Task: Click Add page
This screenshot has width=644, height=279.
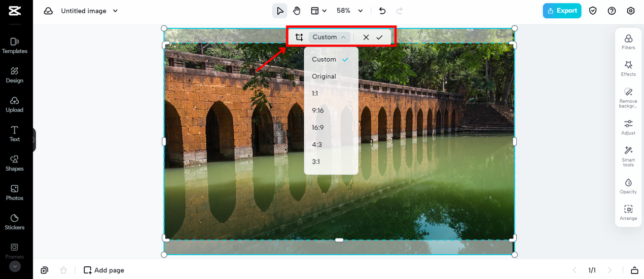Action: [104, 270]
